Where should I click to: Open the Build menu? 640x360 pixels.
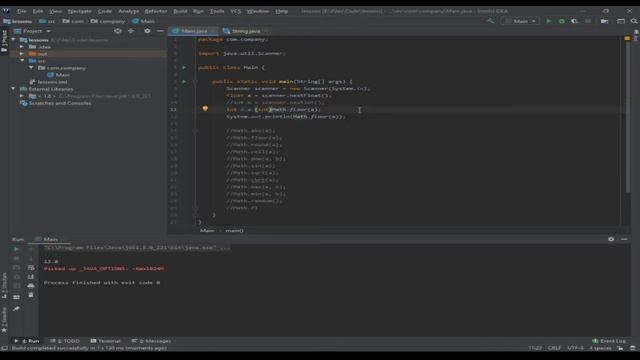pyautogui.click(x=180, y=11)
